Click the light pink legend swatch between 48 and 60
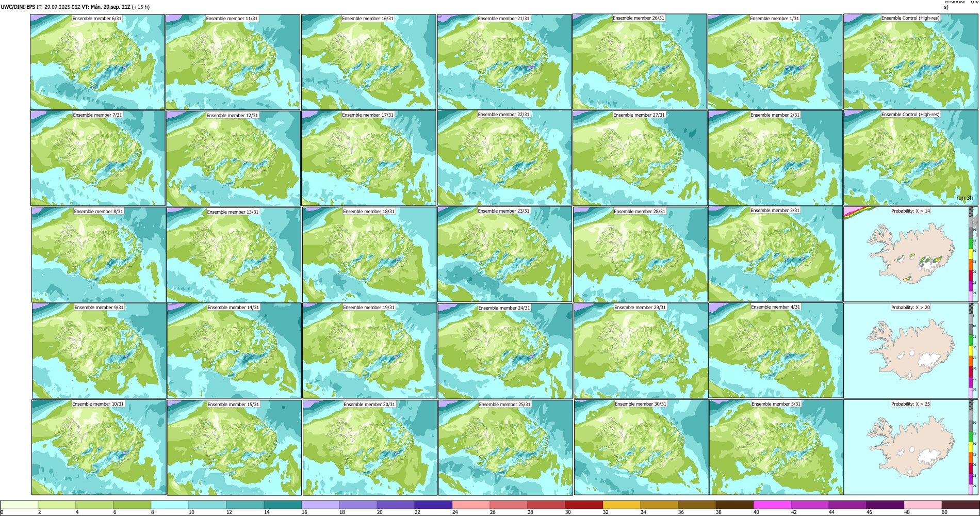This screenshot has width=980, height=516. click(923, 505)
